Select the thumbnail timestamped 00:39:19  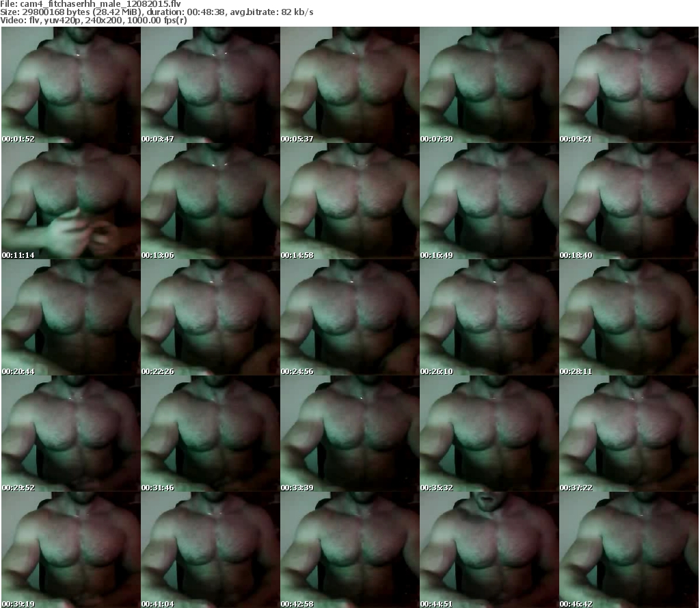click(71, 550)
